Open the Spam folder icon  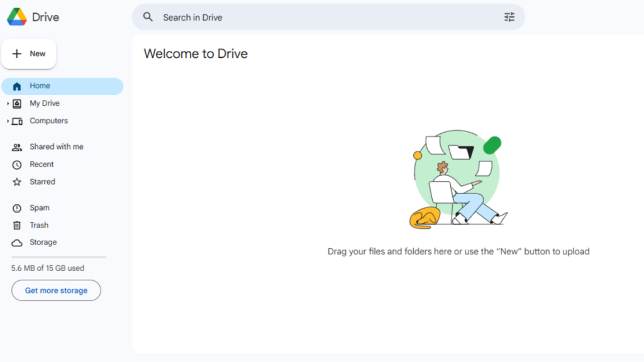[x=18, y=207]
